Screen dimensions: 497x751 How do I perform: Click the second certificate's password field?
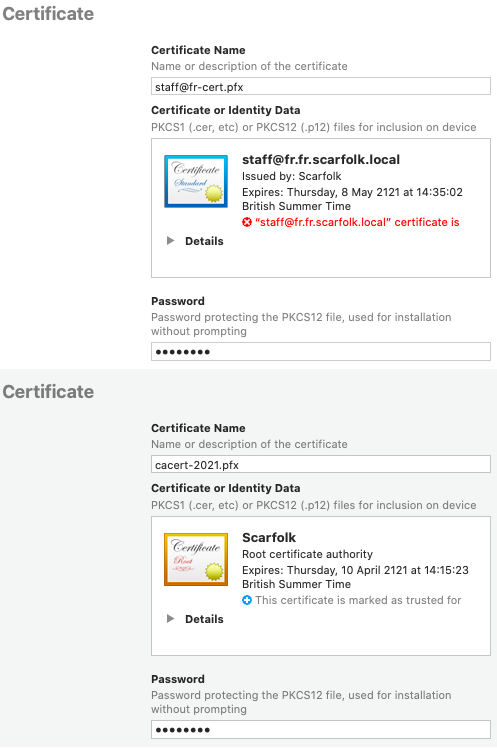(321, 729)
